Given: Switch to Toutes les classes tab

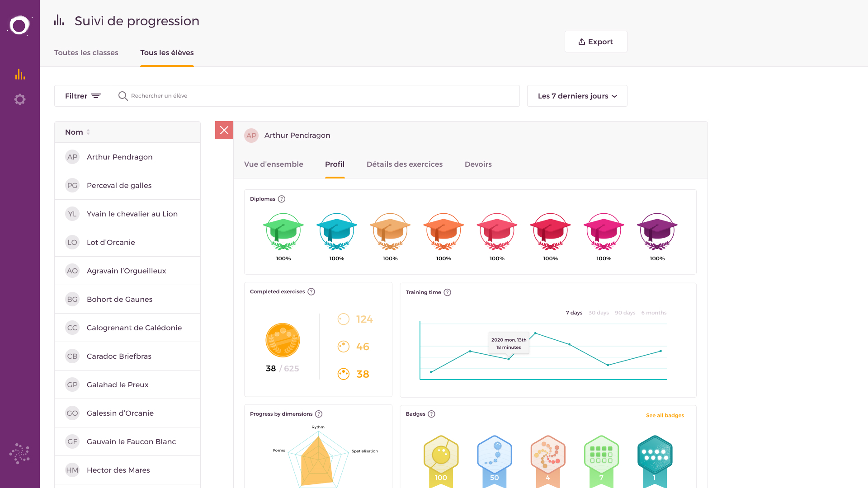Looking at the screenshot, I should coord(86,52).
